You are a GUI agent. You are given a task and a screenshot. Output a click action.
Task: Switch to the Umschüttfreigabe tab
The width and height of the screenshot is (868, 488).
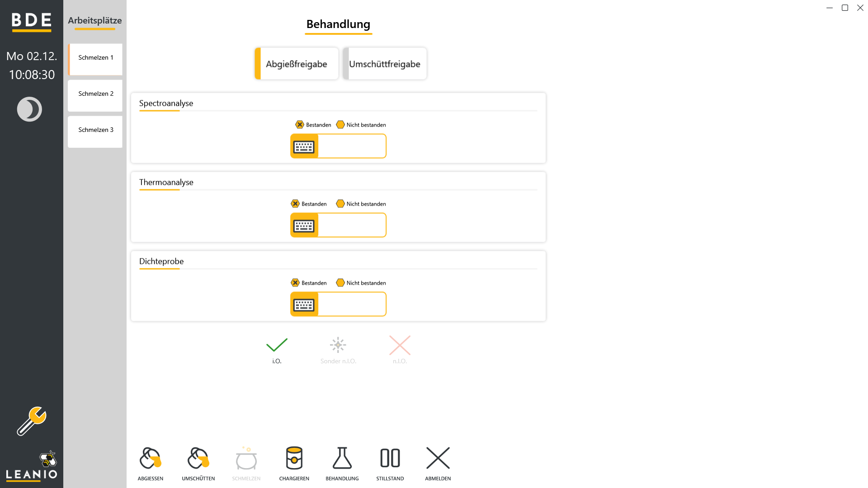385,64
